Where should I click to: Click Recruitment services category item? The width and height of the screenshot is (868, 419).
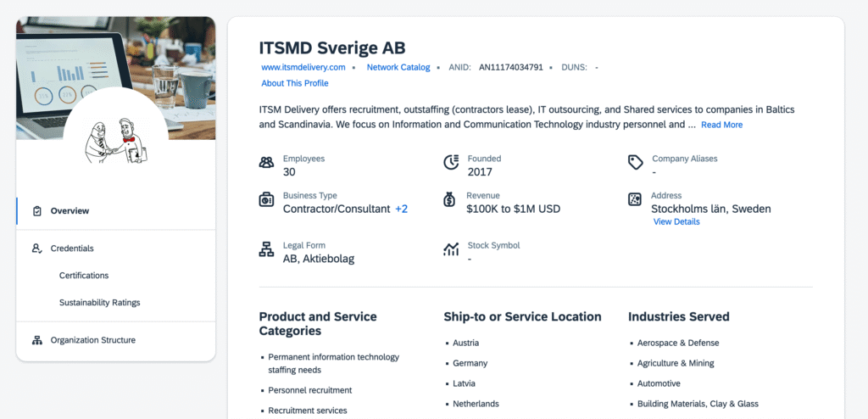pos(308,411)
